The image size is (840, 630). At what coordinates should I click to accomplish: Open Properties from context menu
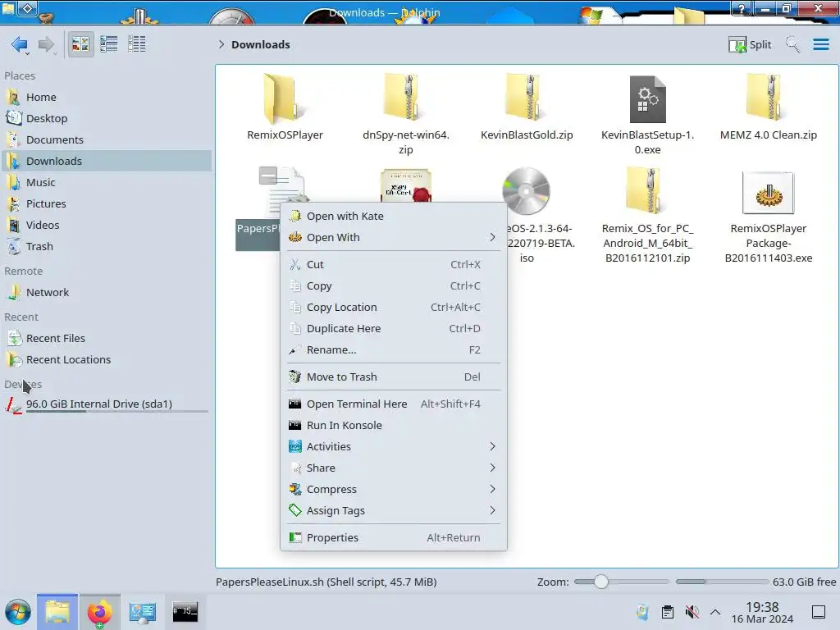click(393, 538)
